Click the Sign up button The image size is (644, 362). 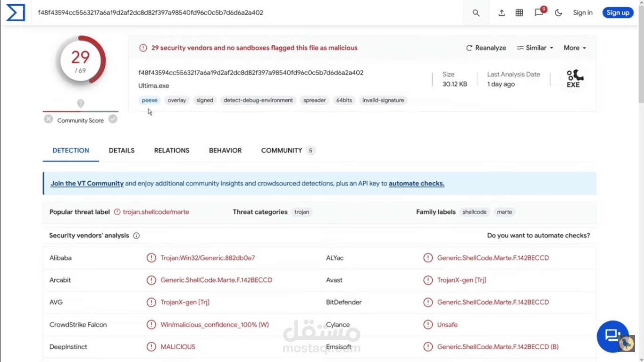tap(618, 13)
